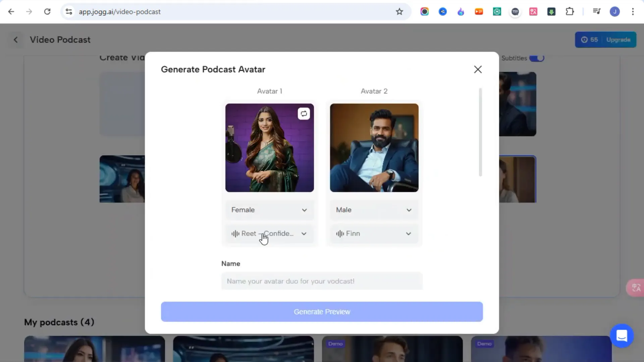Click the blue IQ extension icon
The image size is (644, 362).
[443, 12]
